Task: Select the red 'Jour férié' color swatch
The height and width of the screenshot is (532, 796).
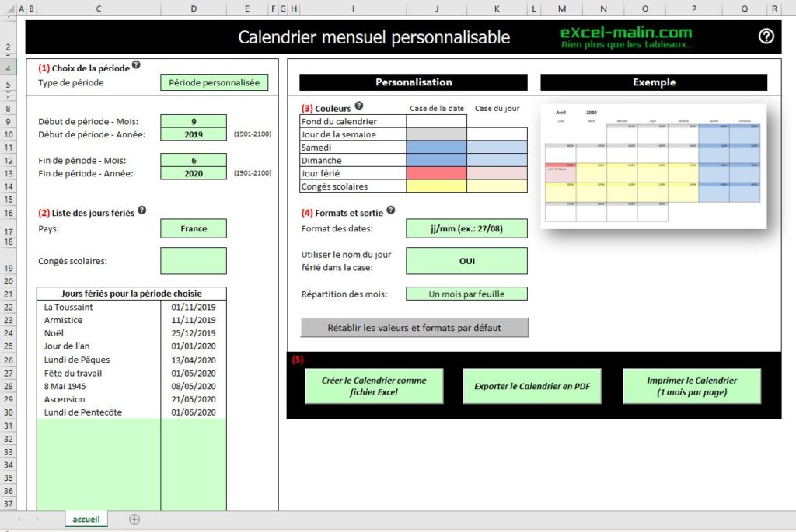Action: pos(436,172)
